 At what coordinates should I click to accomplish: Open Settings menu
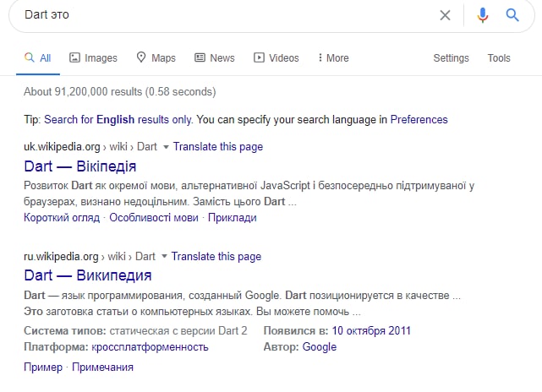[451, 57]
